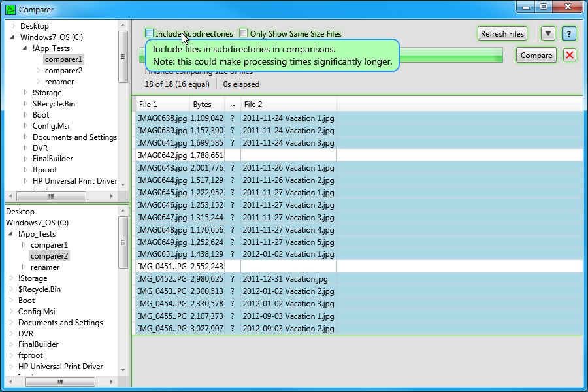
Task: Select the IMAG0642.jpg row
Action: pos(161,155)
